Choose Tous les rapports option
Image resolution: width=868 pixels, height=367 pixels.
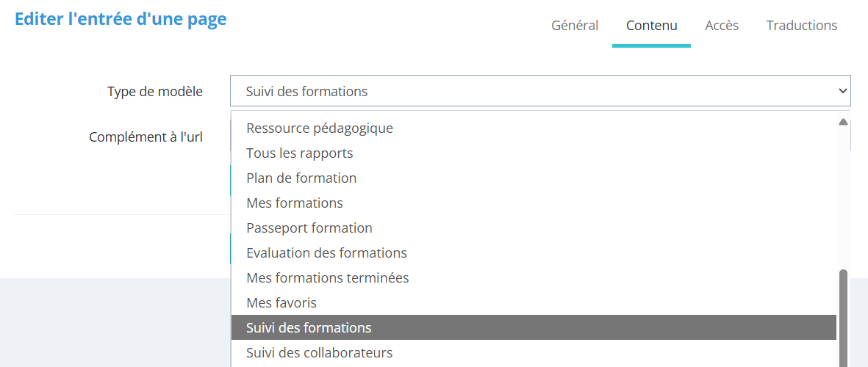300,153
